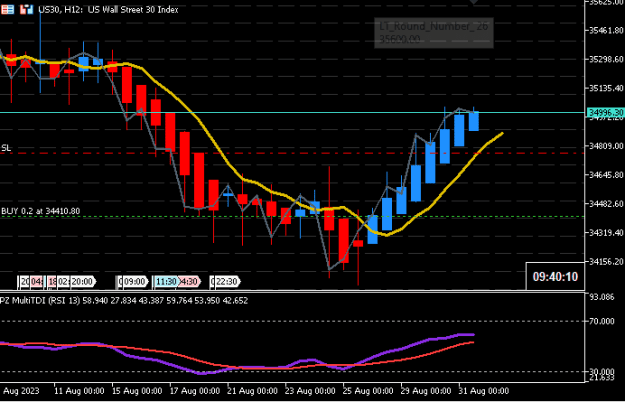Click the 70.000 level on indicator scale

(x=601, y=321)
